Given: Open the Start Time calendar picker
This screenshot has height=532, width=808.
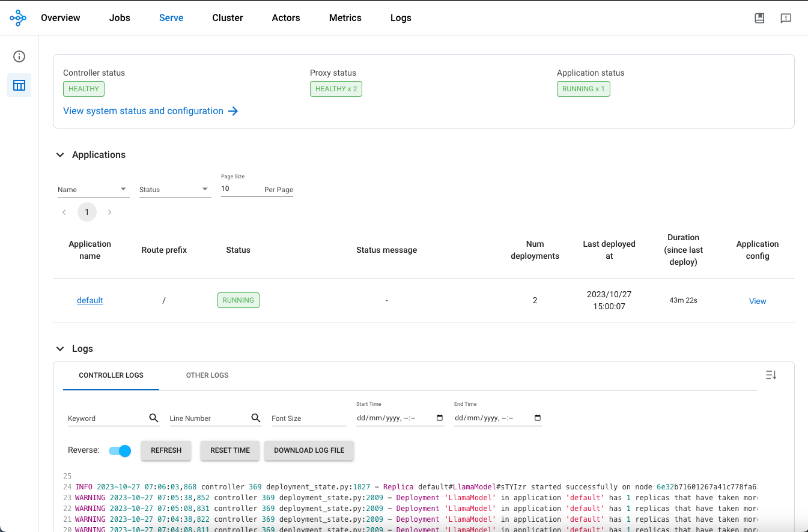Looking at the screenshot, I should pos(440,418).
